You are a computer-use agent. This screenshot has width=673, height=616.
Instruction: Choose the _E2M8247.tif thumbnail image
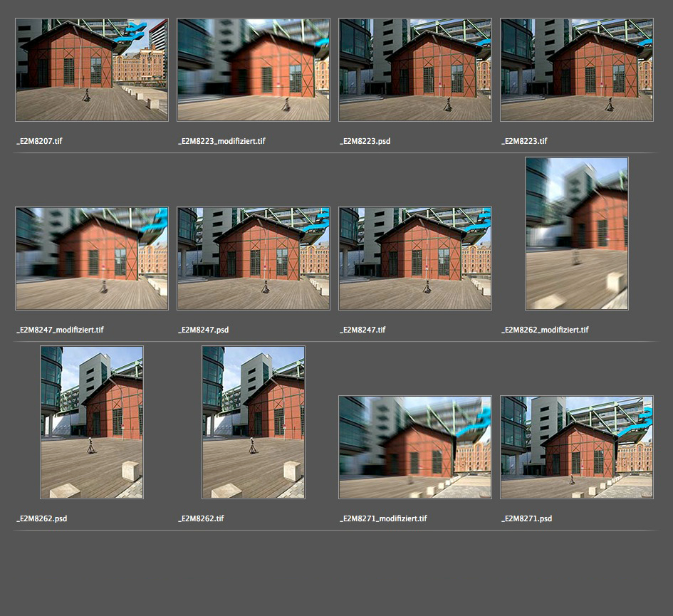pyautogui.click(x=415, y=259)
